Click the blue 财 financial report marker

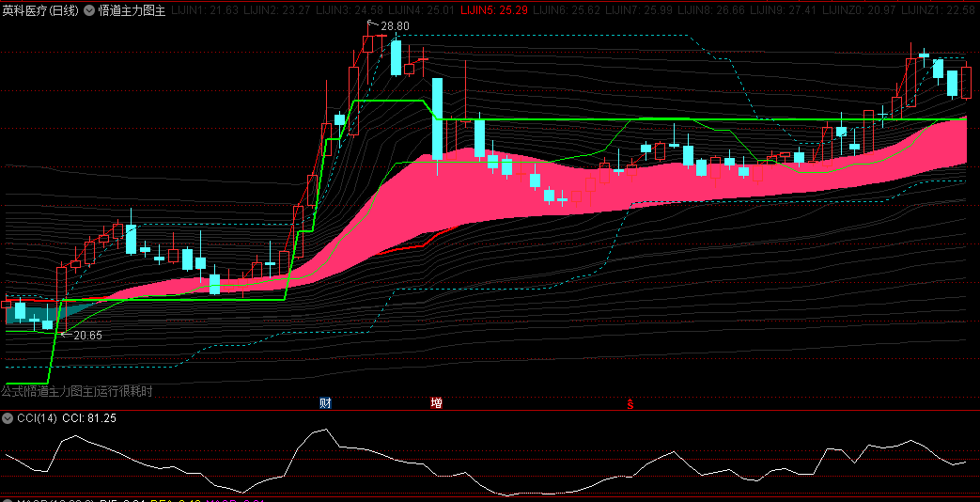(x=325, y=402)
